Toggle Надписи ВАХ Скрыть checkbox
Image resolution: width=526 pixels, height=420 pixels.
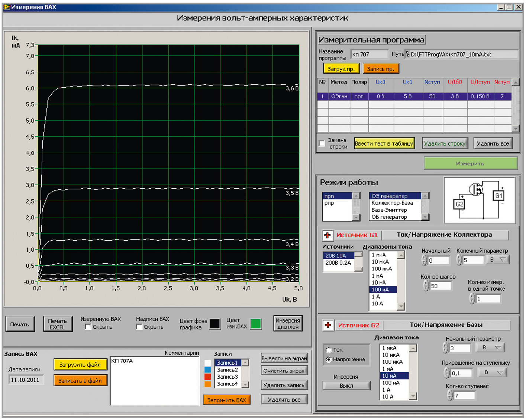139,327
